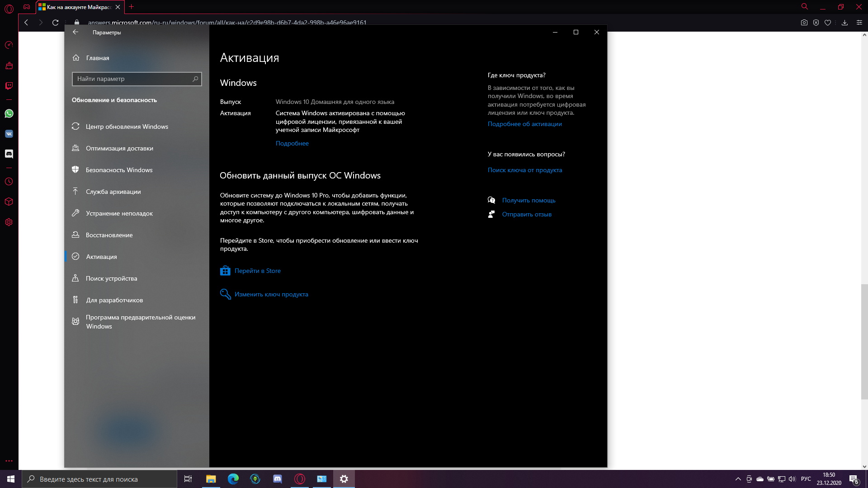This screenshot has width=868, height=488.
Task: Click Отправить отзыв link
Action: (527, 214)
